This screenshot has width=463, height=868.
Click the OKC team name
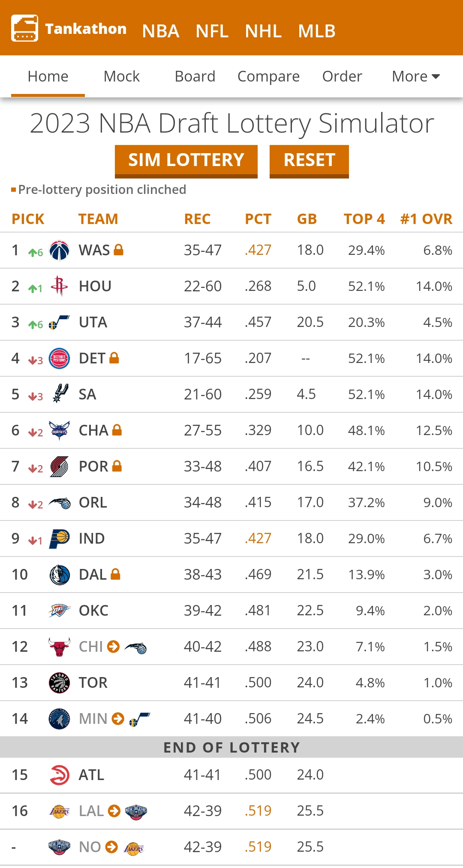tap(93, 611)
